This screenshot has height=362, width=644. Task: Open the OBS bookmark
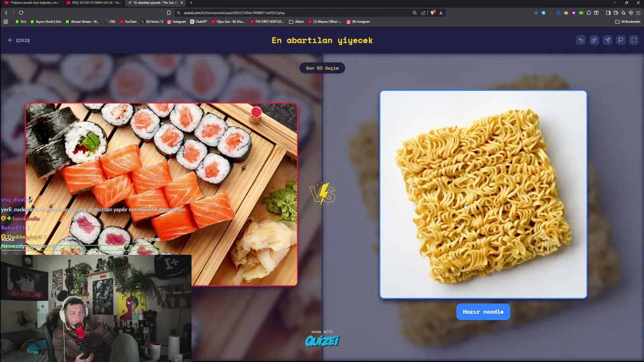110,22
